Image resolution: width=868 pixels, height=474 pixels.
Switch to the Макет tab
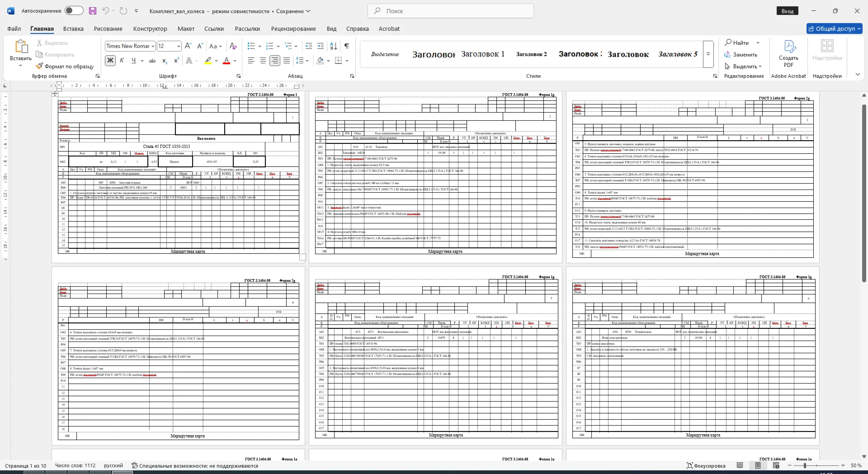(186, 28)
